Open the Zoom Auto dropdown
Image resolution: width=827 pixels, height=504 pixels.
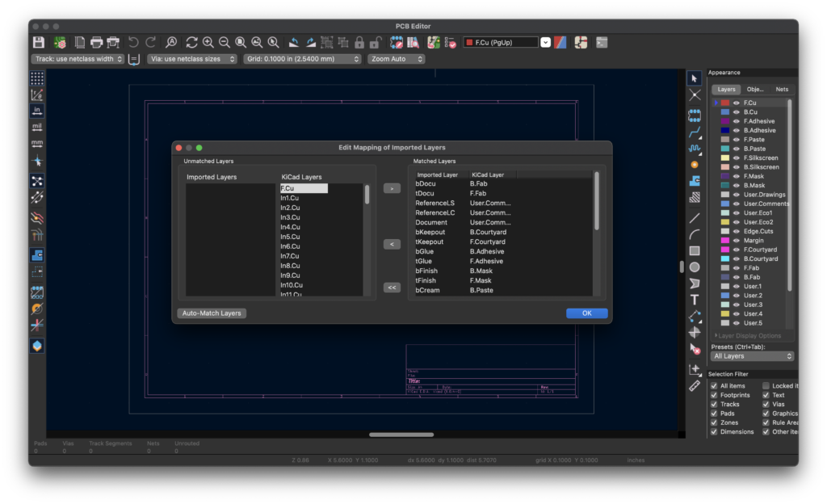[x=396, y=59]
